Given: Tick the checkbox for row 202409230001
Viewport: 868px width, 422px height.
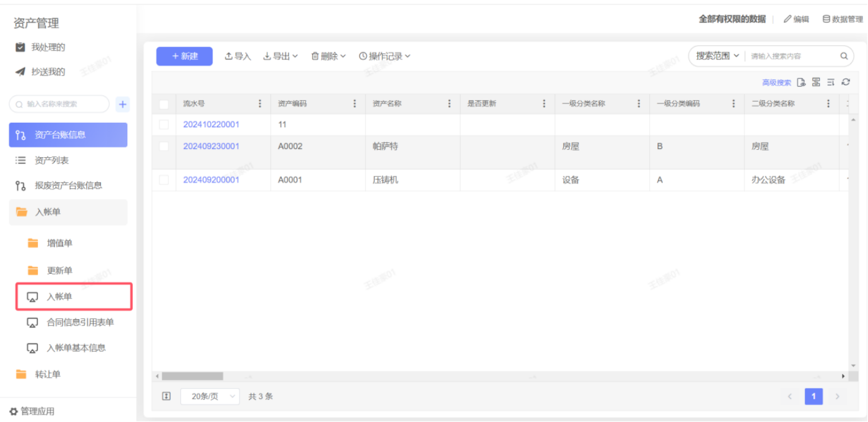Looking at the screenshot, I should [x=164, y=146].
